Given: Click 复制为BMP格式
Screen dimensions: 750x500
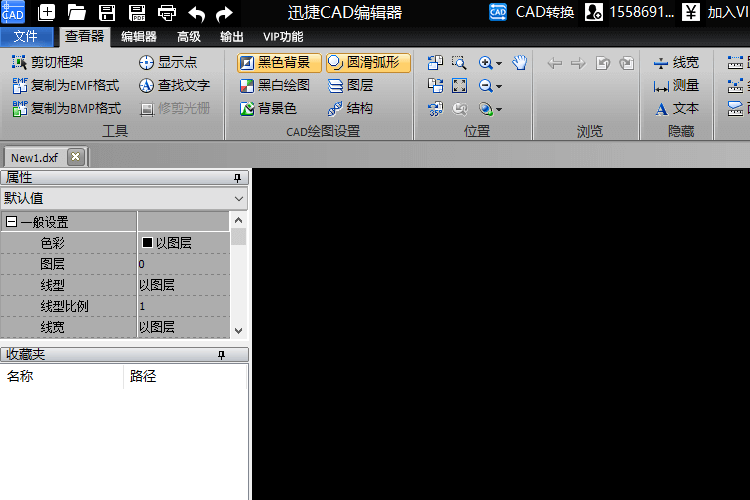Looking at the screenshot, I should tap(67, 108).
